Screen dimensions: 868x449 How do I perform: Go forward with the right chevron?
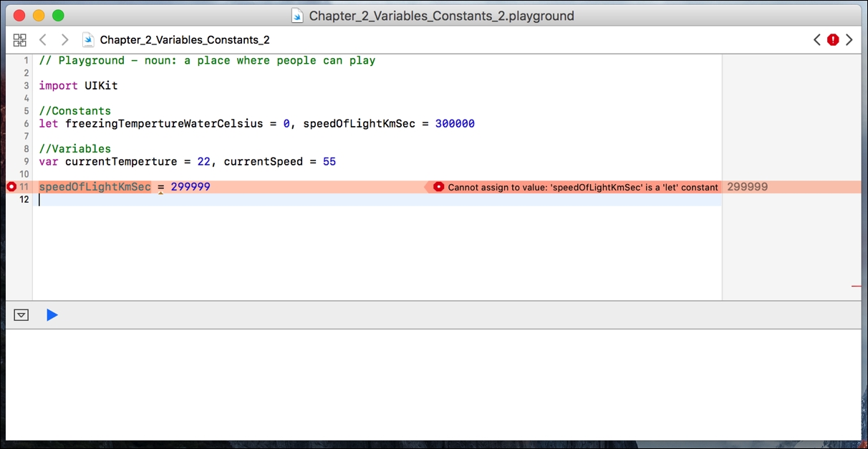coord(64,40)
